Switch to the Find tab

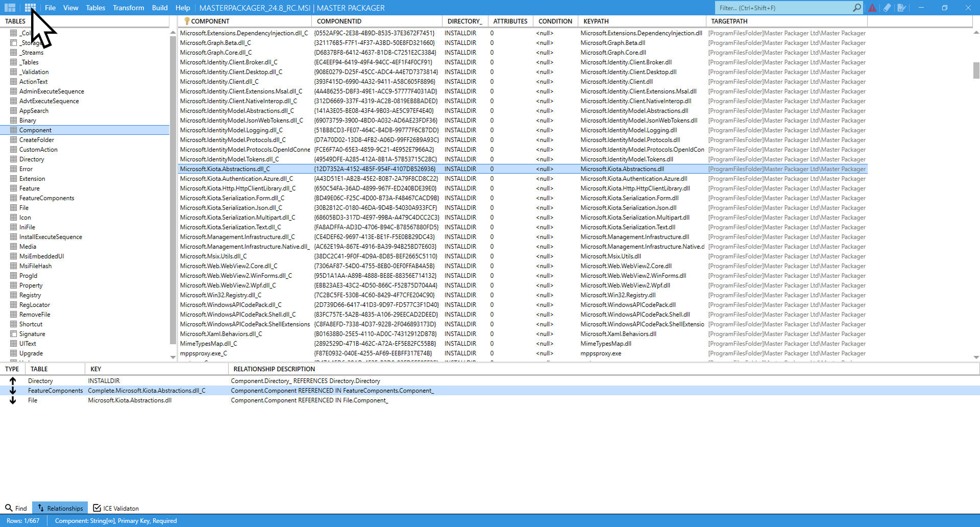[x=16, y=508]
